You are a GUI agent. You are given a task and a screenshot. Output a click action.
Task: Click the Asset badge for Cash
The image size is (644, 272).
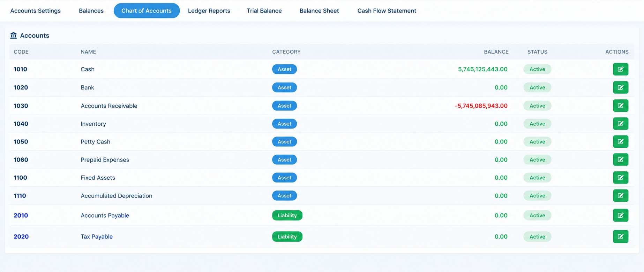(284, 69)
